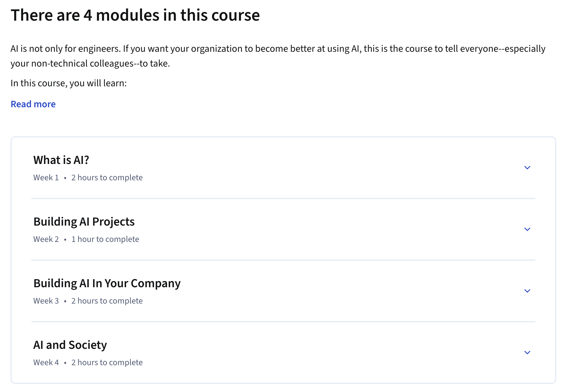
Task: Click the "Building AI Projects" heading
Action: (84, 221)
